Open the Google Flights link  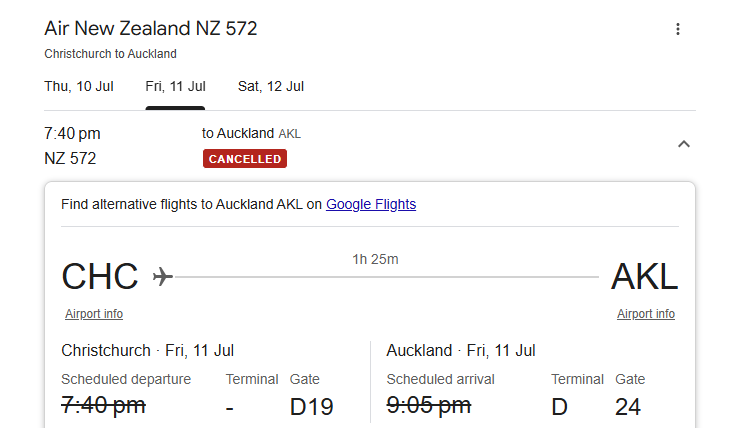click(371, 204)
